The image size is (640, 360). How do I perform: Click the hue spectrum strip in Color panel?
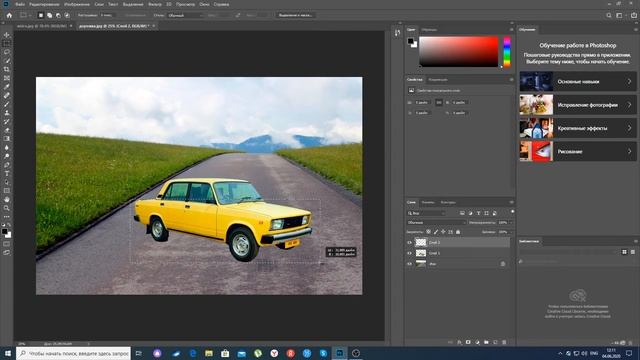(x=507, y=52)
